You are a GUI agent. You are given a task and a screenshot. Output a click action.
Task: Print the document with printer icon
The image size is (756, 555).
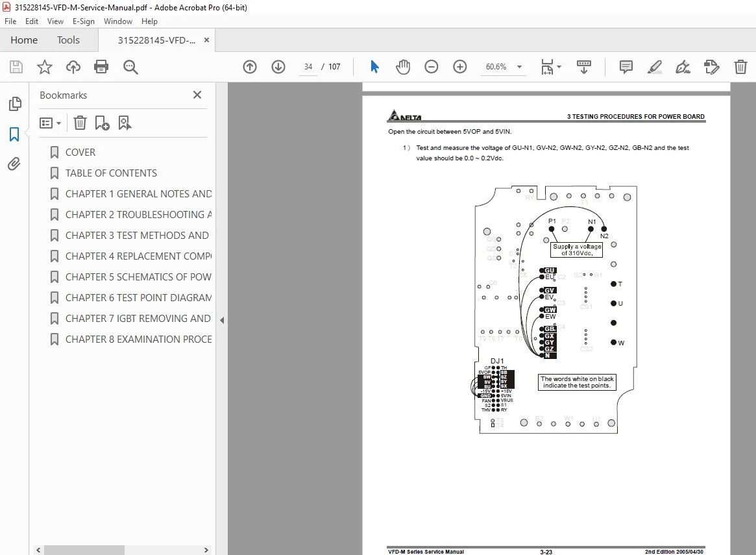click(x=101, y=67)
